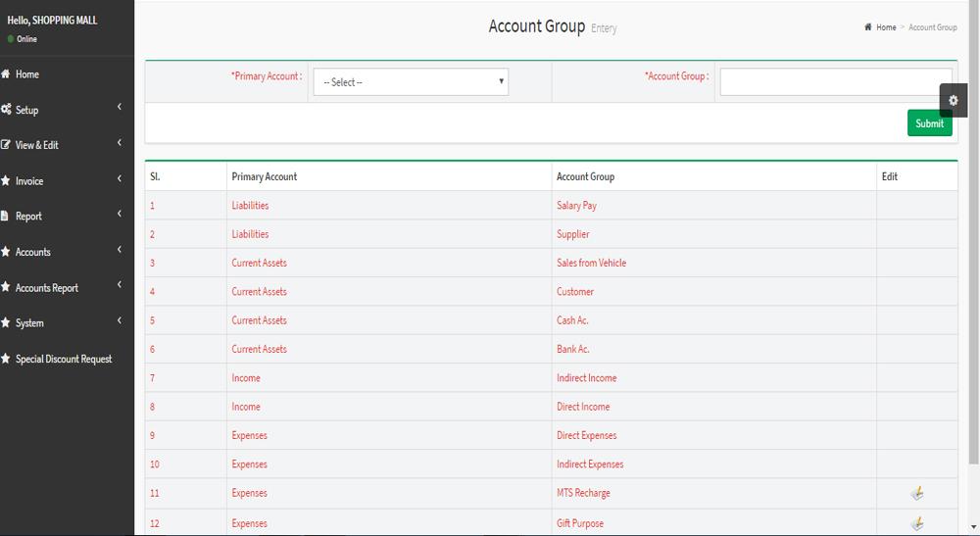This screenshot has width=980, height=536.
Task: Click the Account Group text input
Action: [x=836, y=82]
